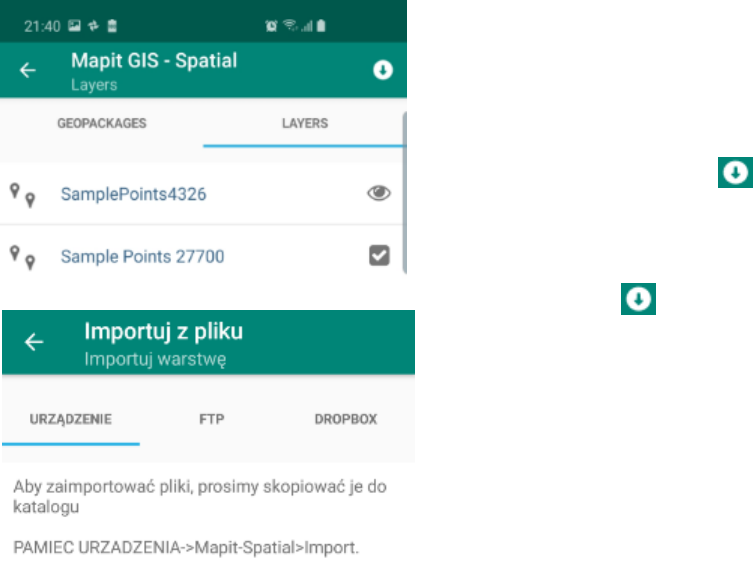Screen dimensions: 753x582
Task: Tap the alarm icon in status bar
Action: pos(271,26)
